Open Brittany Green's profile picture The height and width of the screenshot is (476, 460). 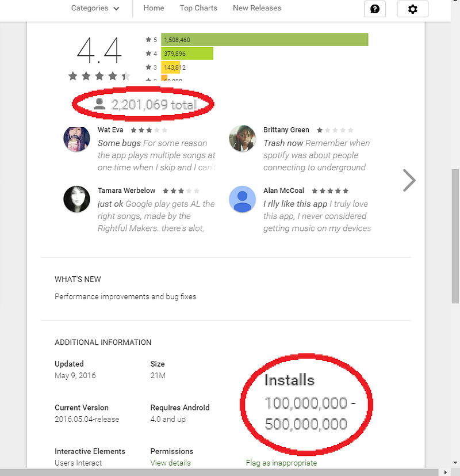coord(242,139)
